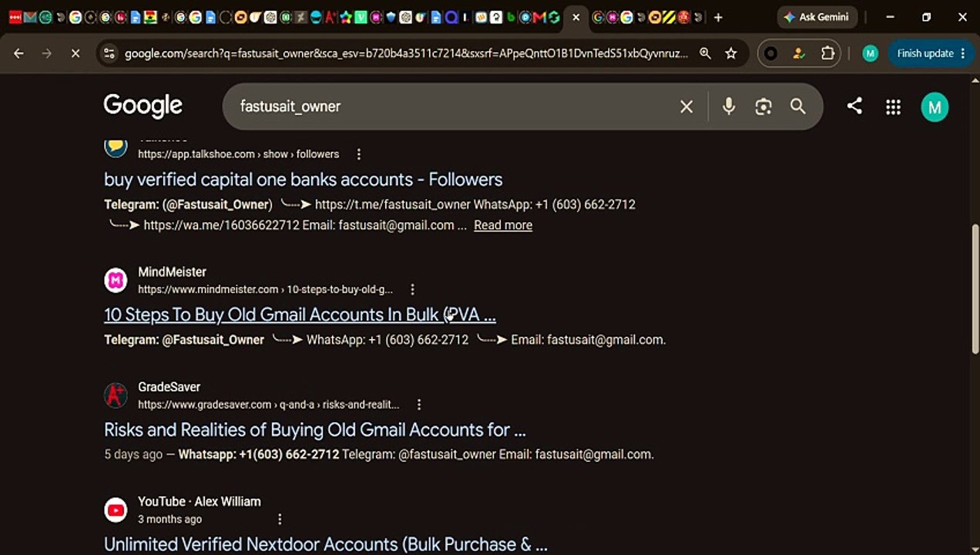Open more options for the talkshoe result

[x=359, y=154]
